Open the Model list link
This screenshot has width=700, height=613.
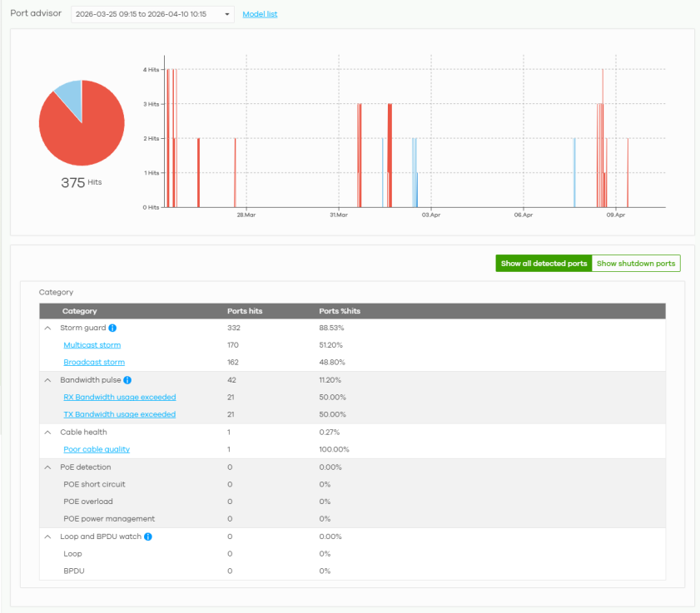click(260, 14)
